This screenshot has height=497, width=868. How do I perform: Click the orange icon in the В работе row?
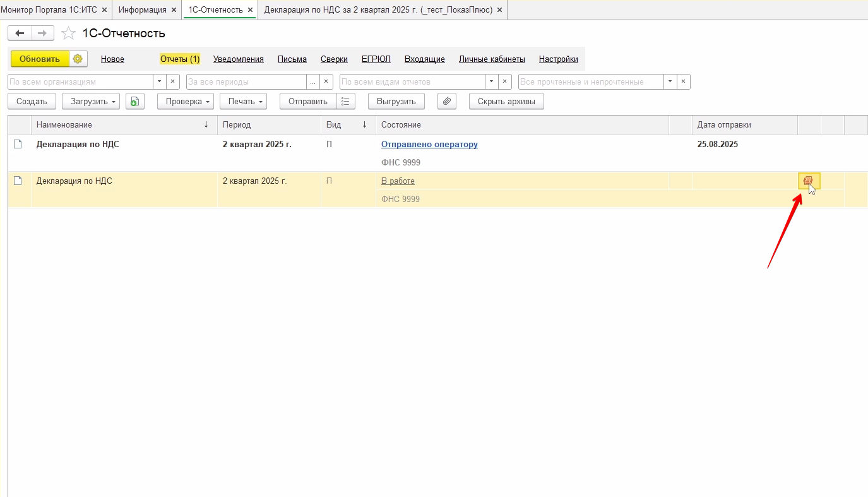[x=808, y=181]
